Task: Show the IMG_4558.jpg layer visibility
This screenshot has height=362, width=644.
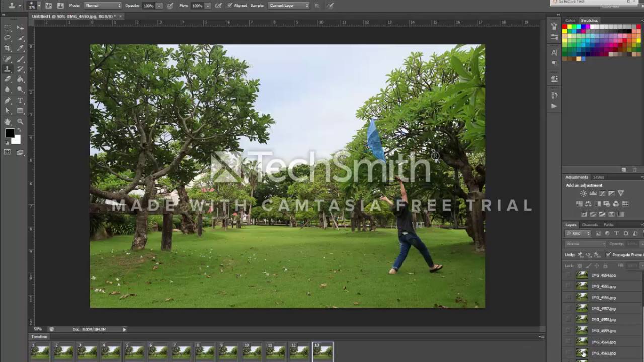Action: (568, 320)
